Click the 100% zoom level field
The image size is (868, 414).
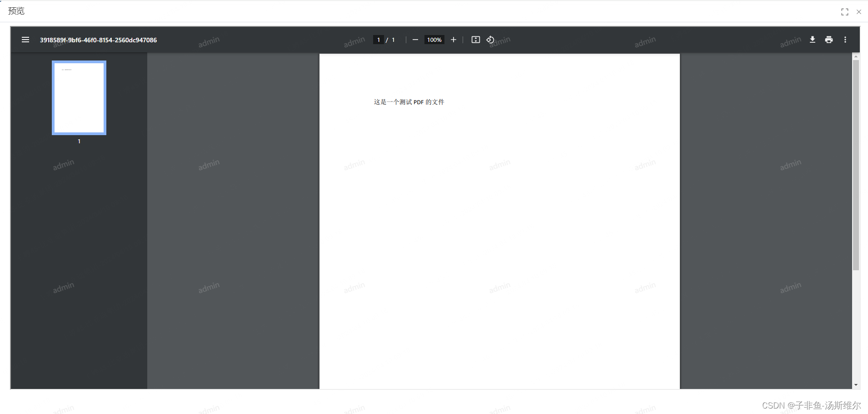(x=434, y=40)
